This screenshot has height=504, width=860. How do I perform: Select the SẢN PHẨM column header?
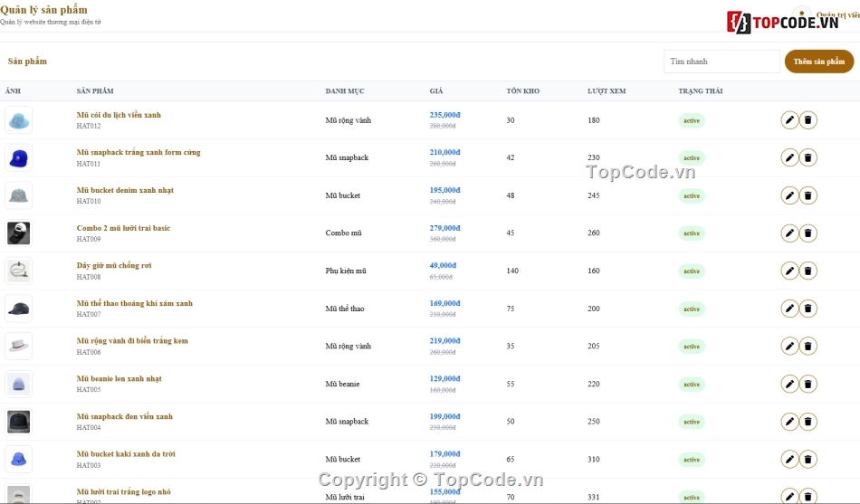[x=95, y=91]
